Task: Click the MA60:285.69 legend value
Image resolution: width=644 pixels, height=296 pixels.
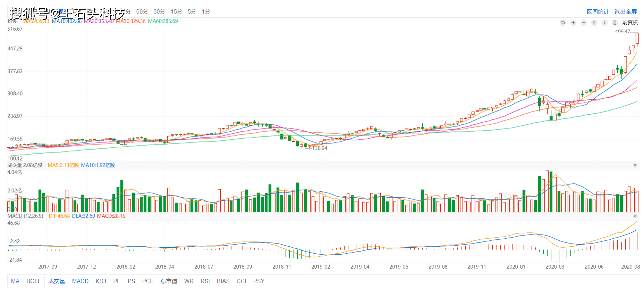Action: (163, 21)
